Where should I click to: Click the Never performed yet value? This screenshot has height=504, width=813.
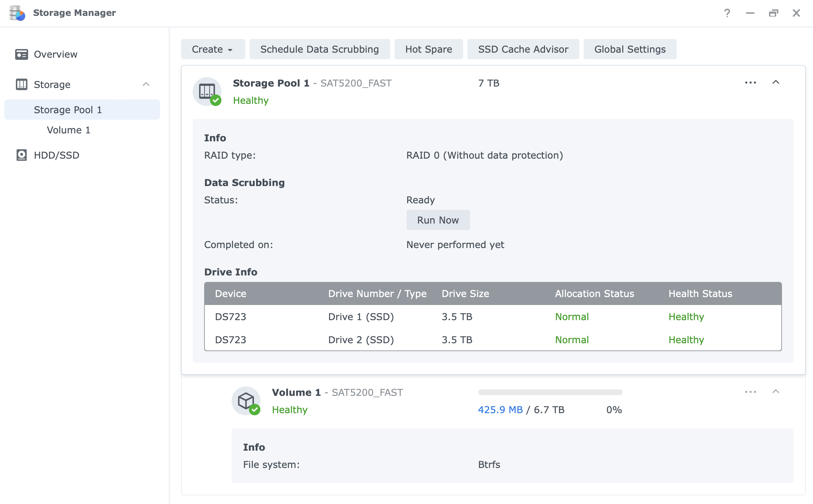pyautogui.click(x=455, y=245)
